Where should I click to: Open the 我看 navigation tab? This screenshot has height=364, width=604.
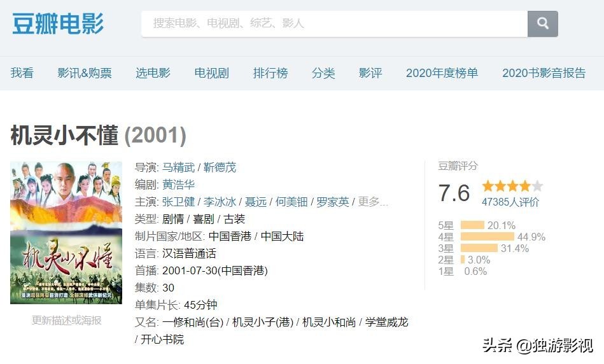tap(22, 73)
